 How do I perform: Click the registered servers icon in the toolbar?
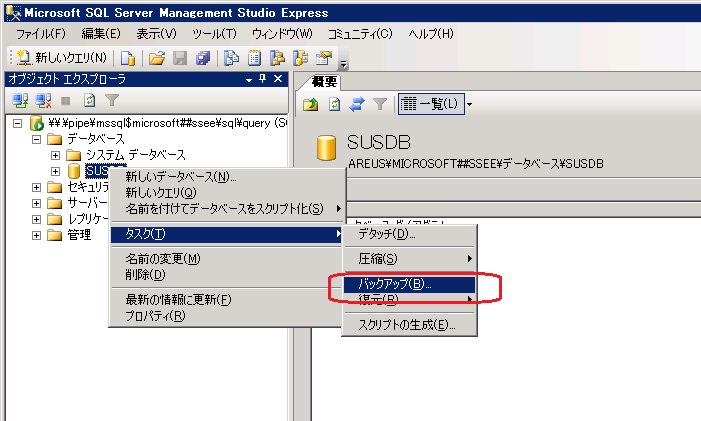click(231, 58)
